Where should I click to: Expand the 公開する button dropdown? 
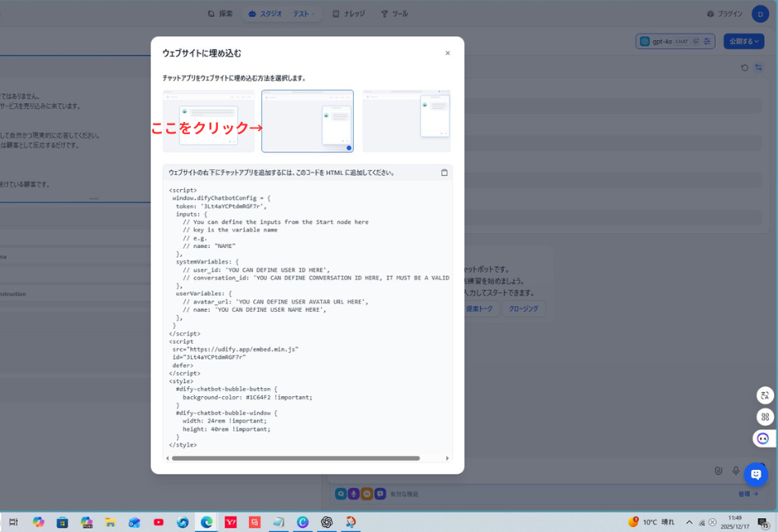coord(757,41)
